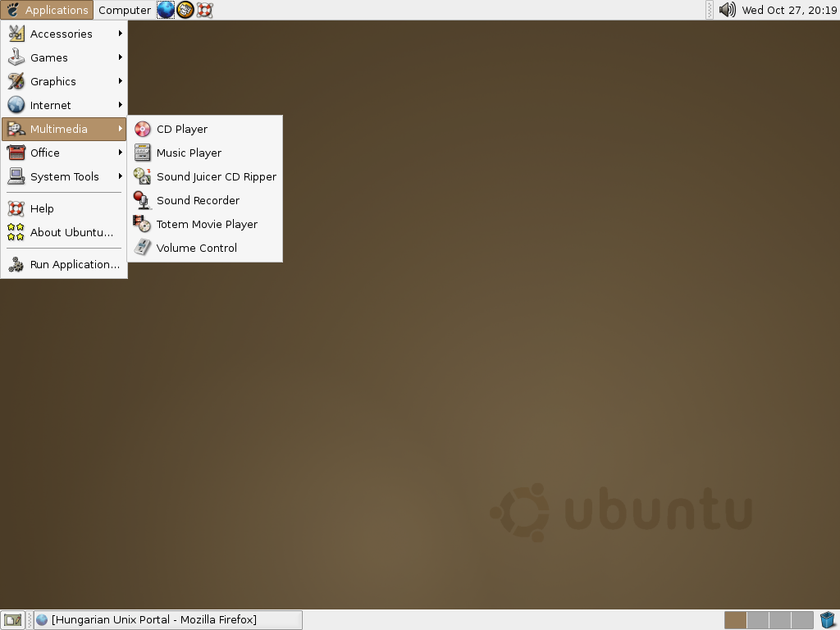Click the clock showing Wed Oct 27

(789, 10)
